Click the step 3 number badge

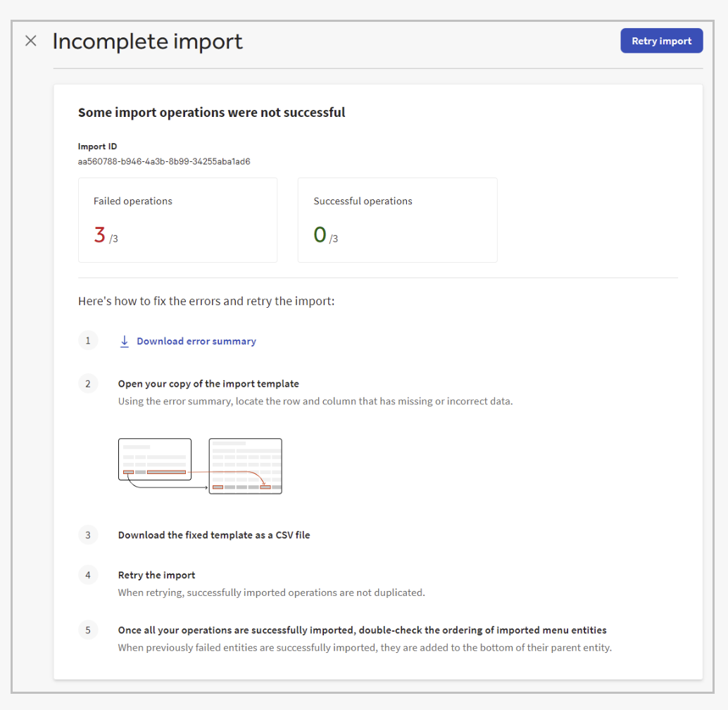click(88, 535)
